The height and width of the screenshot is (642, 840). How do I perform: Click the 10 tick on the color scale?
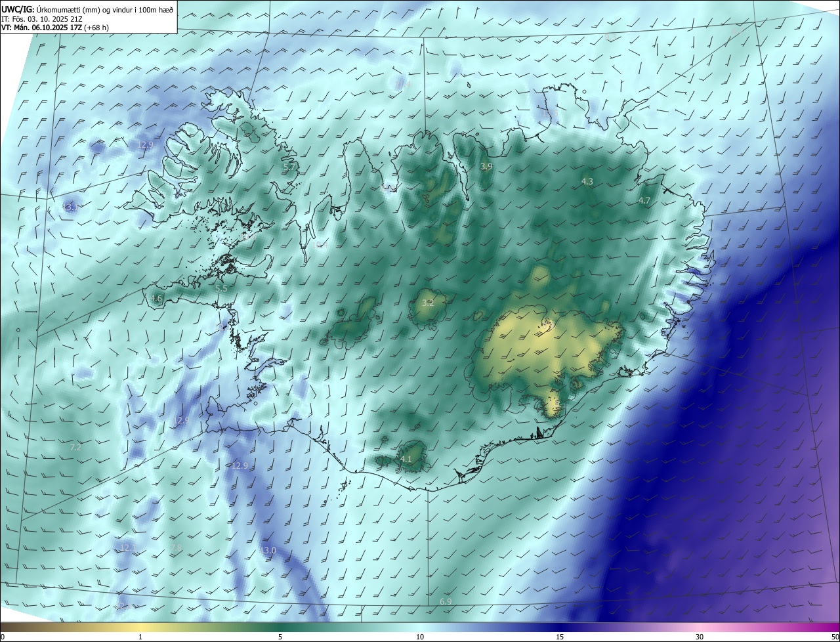click(420, 637)
